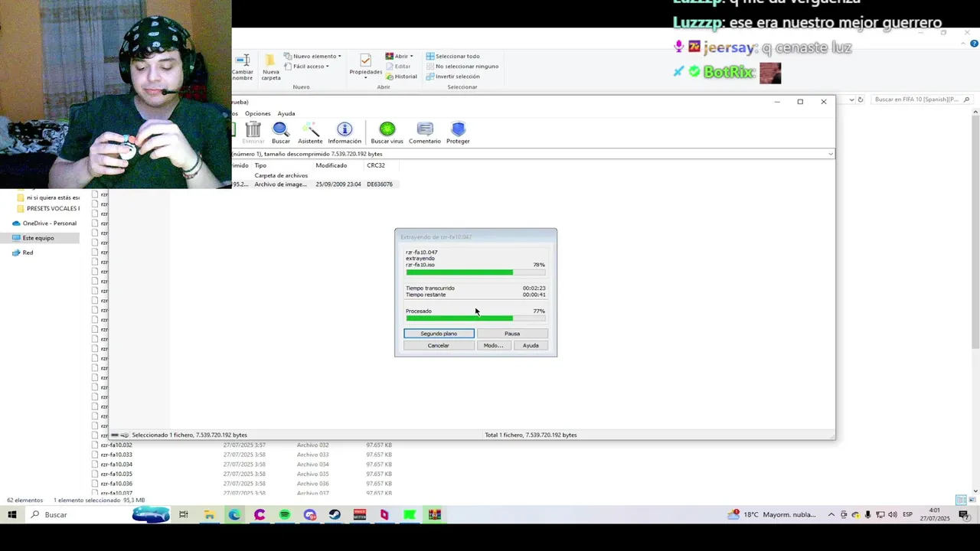
Task: Click the Buscar magnifier icon in WinRAR toolbar
Action: 280,133
